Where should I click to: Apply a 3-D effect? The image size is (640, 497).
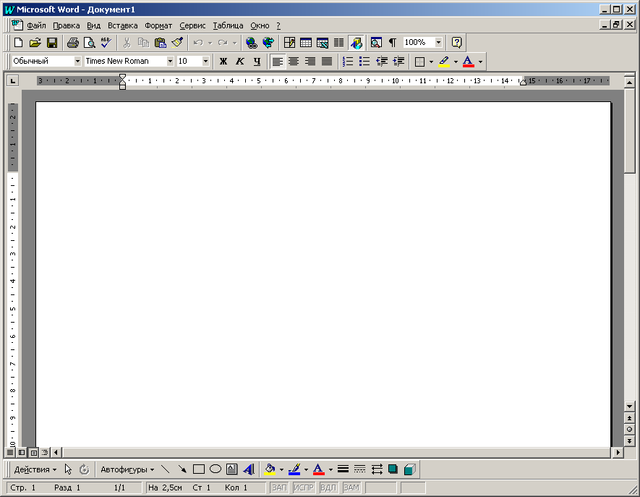click(x=409, y=469)
